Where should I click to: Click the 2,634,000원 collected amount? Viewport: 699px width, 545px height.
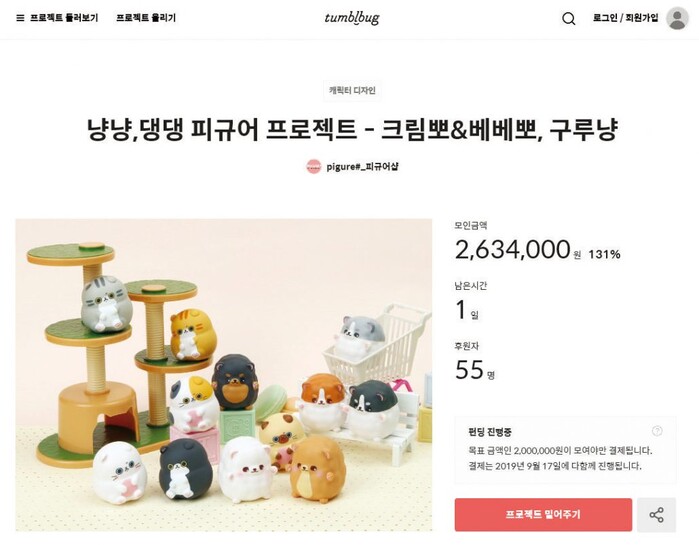click(x=518, y=250)
